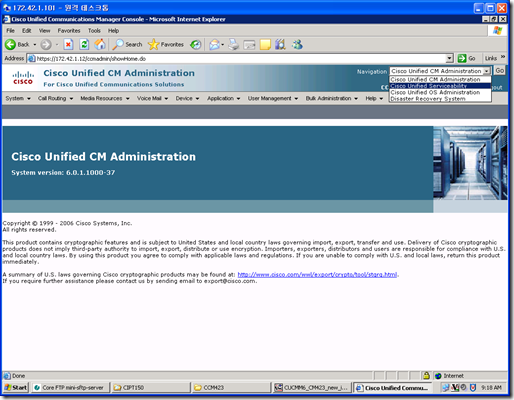Expand the address bar dropdown arrow
The image size is (514, 400).
click(x=450, y=59)
